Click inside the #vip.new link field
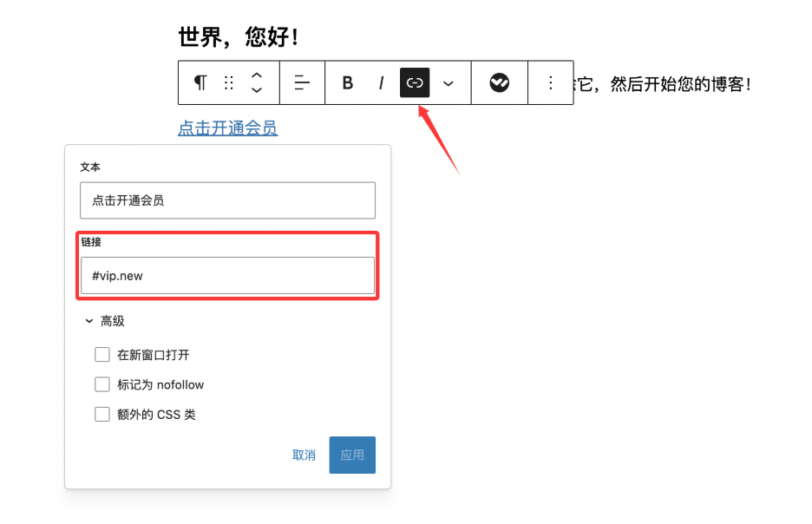The width and height of the screenshot is (812, 524). tap(227, 274)
